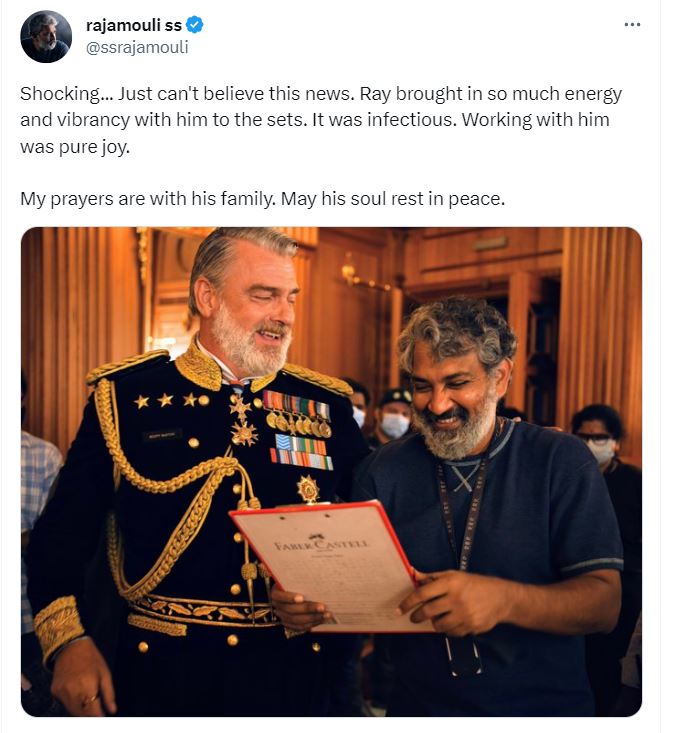The height and width of the screenshot is (733, 688).
Task: Click the tweet text starting with Shocking
Action: pyautogui.click(x=321, y=120)
